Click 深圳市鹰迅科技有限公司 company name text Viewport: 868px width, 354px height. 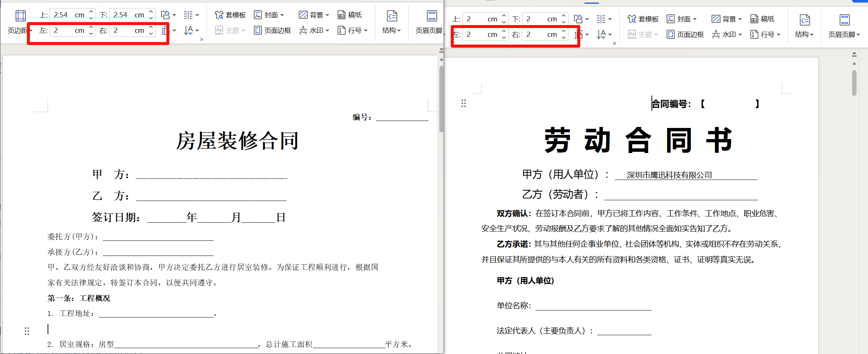click(x=669, y=175)
